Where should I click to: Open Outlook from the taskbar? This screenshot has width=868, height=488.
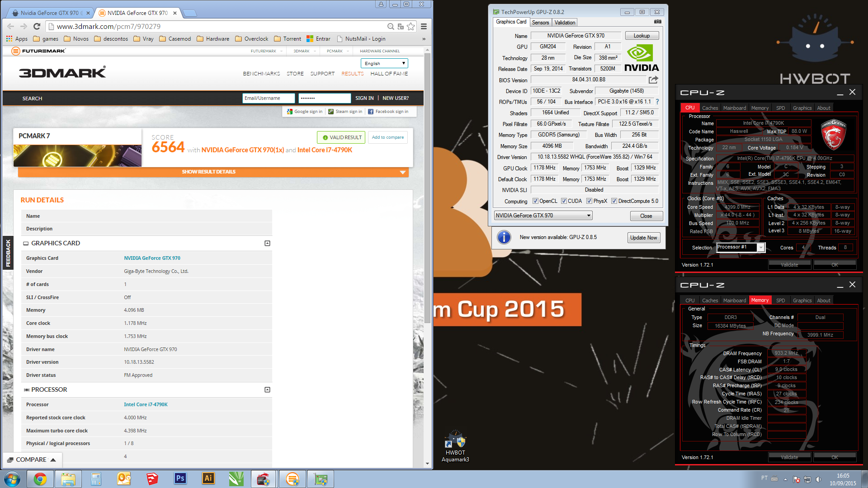tap(124, 479)
